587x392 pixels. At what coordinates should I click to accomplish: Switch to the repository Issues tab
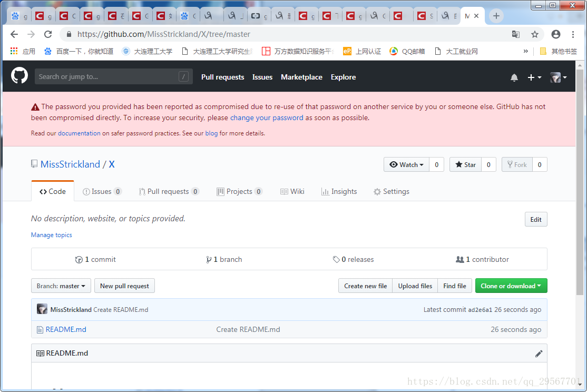pos(102,191)
